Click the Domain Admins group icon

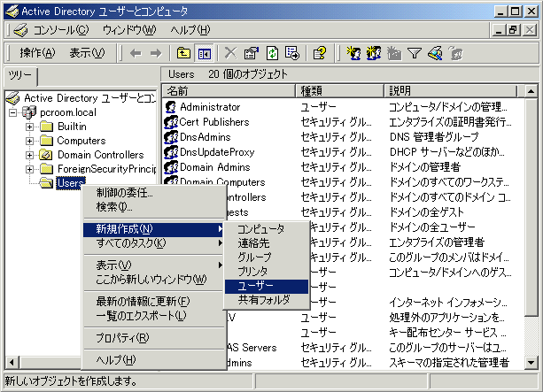171,167
